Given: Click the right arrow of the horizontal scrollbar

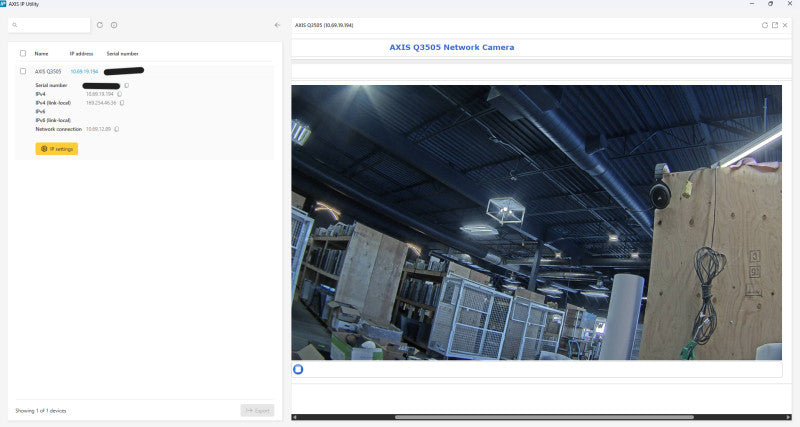Looking at the screenshot, I should [789, 417].
